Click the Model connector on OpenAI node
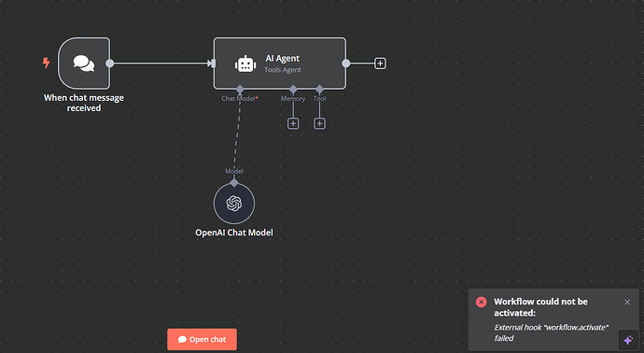644x353 pixels. click(x=234, y=183)
